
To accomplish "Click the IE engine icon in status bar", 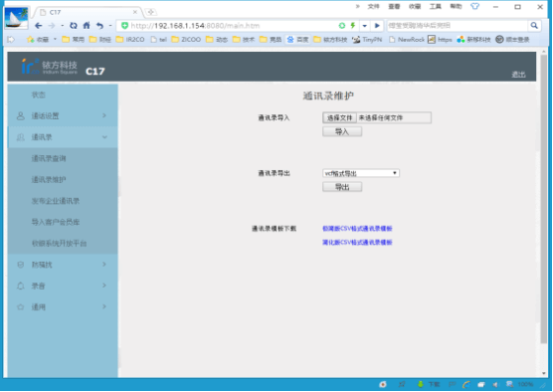I will pos(466,384).
